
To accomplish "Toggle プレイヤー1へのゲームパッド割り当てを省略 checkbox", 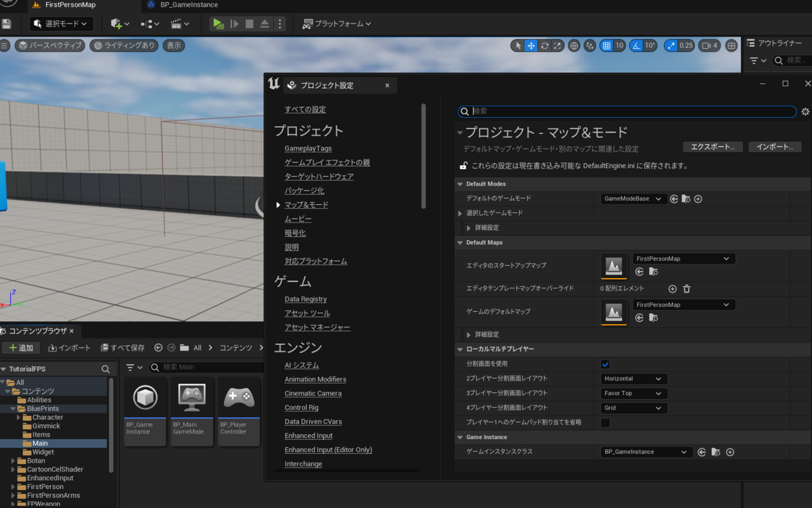I will pos(606,423).
